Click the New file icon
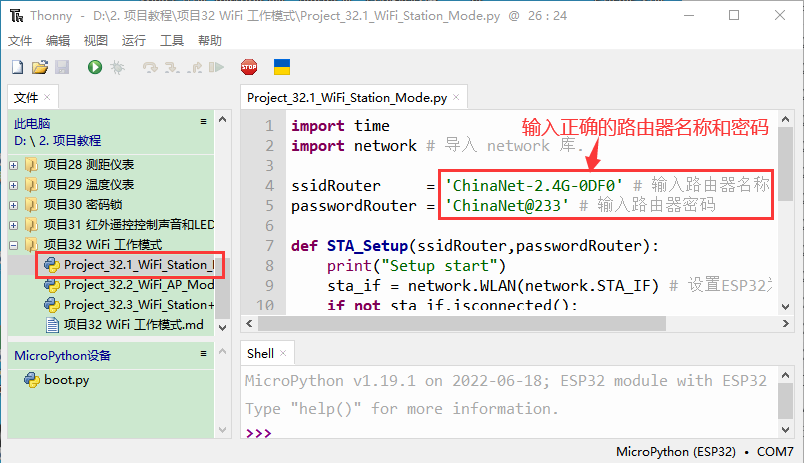Screen dimensions: 804x463 pyautogui.click(x=17, y=67)
